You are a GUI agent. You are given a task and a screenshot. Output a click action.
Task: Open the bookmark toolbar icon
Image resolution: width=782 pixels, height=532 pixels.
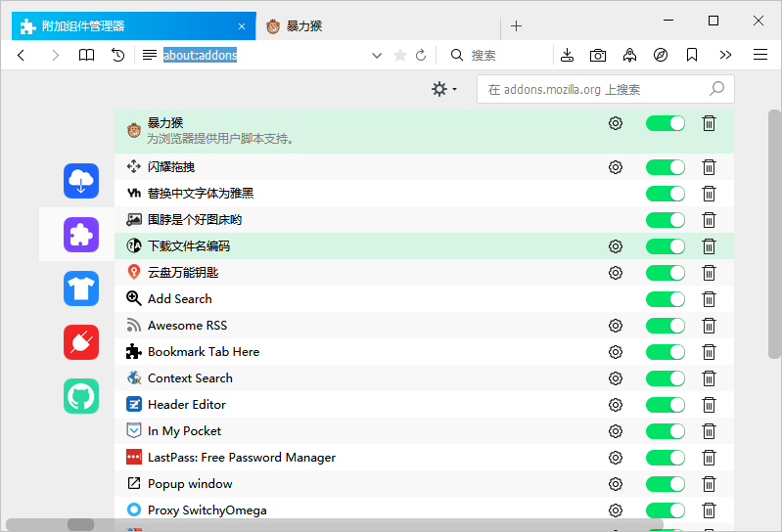point(692,55)
